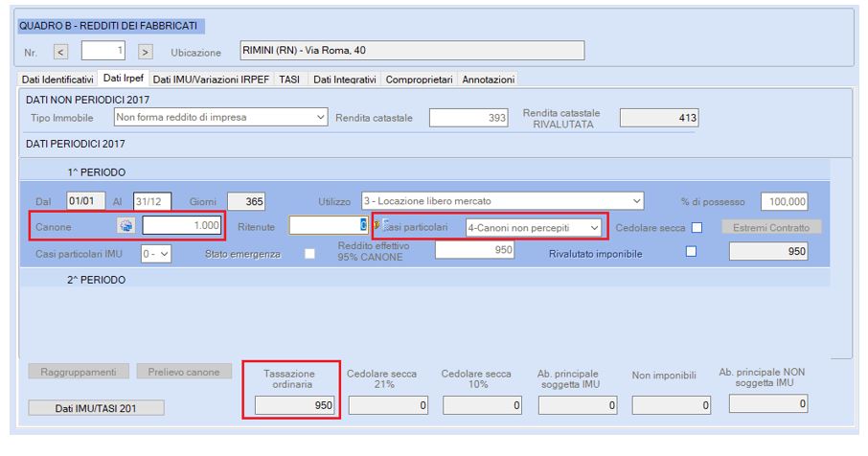Viewport: 868px width, 456px height.
Task: Click the DATI NON PERIODICI 2017 heading
Action: [x=87, y=100]
